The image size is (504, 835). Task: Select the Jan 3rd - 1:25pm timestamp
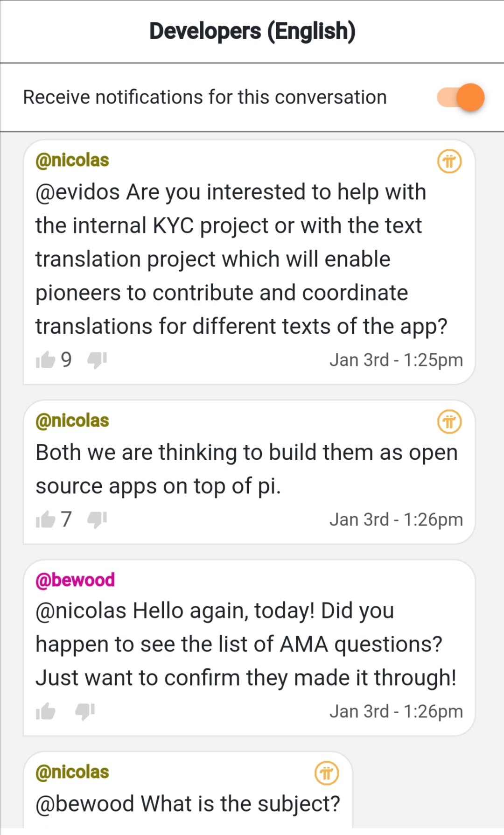[396, 360]
